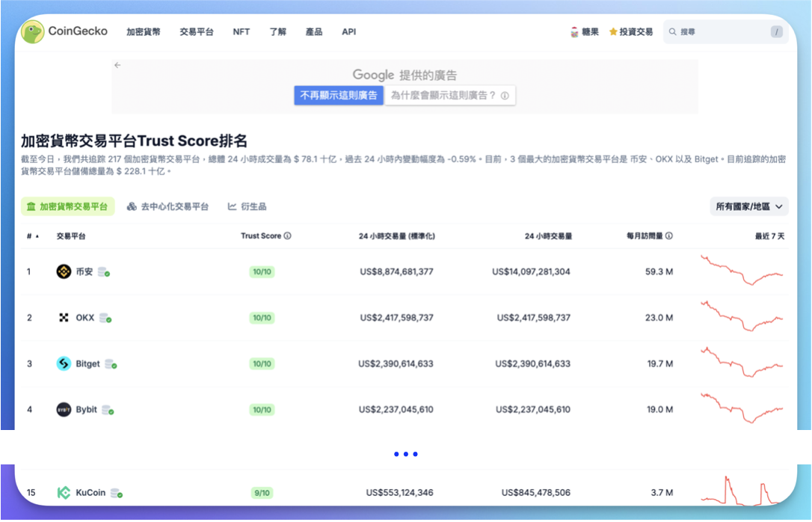The width and height of the screenshot is (812, 522).
Task: Click reserves badge next to Bybit
Action: point(108,410)
